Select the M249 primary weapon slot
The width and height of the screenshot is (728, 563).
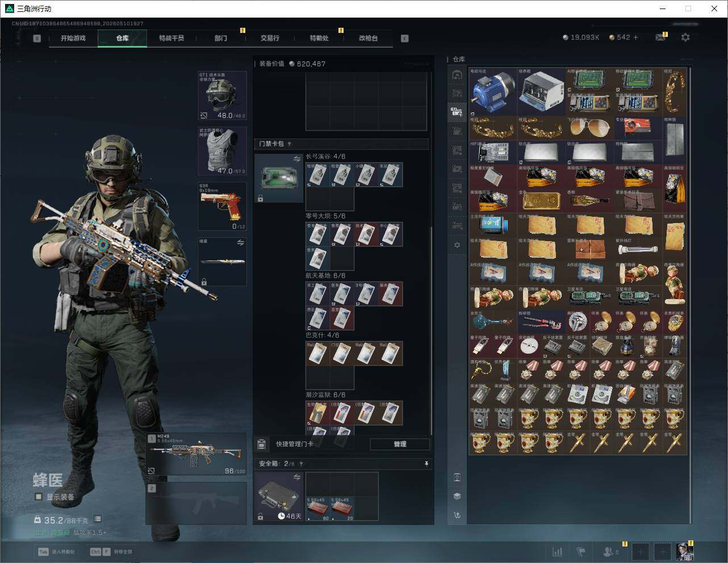click(196, 455)
